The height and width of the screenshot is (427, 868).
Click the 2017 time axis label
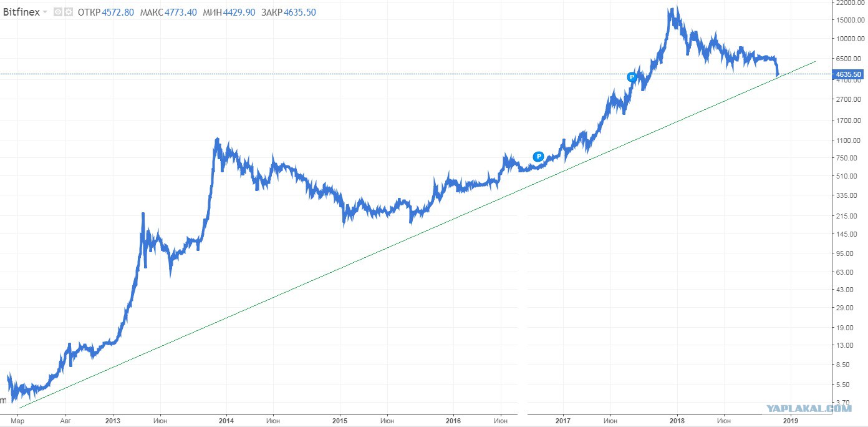pos(564,422)
